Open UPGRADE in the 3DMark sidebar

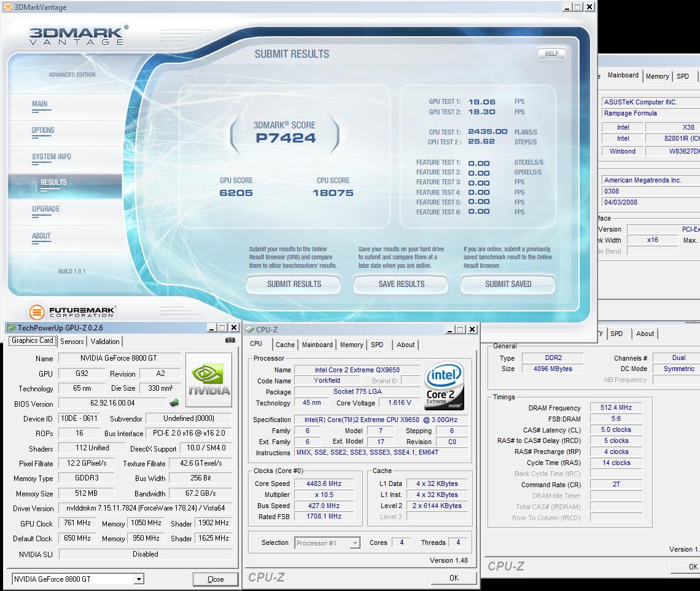tap(45, 209)
